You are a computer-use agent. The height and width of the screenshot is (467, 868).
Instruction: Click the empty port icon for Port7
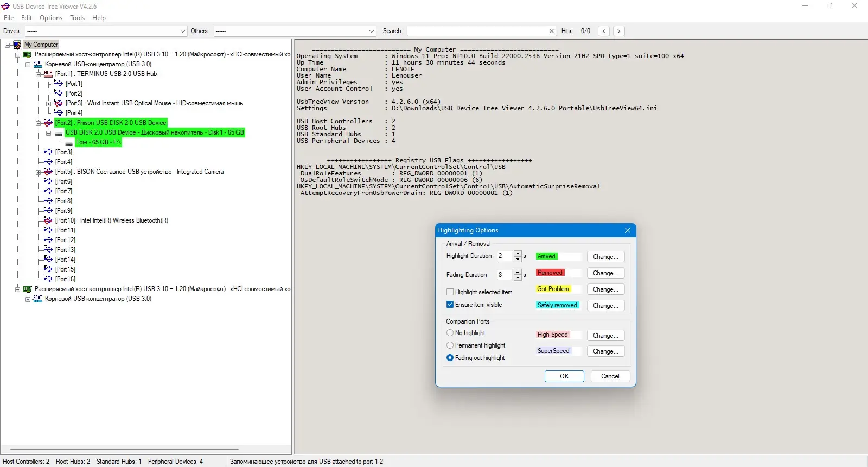[x=48, y=191]
